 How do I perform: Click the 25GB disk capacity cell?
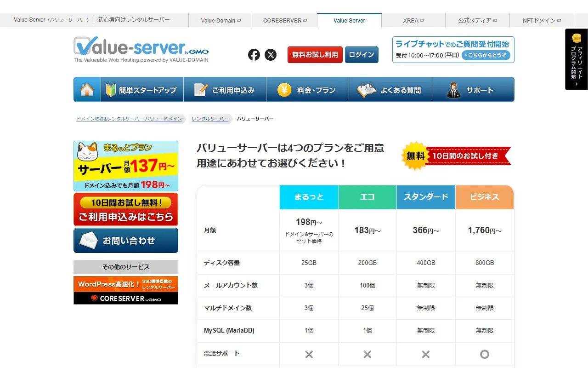pyautogui.click(x=309, y=263)
